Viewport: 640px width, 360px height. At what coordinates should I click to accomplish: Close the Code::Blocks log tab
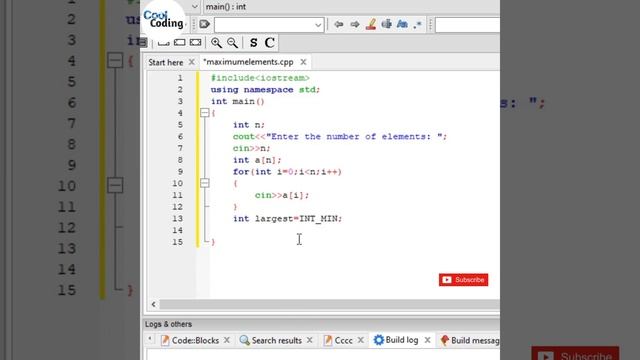pyautogui.click(x=227, y=340)
